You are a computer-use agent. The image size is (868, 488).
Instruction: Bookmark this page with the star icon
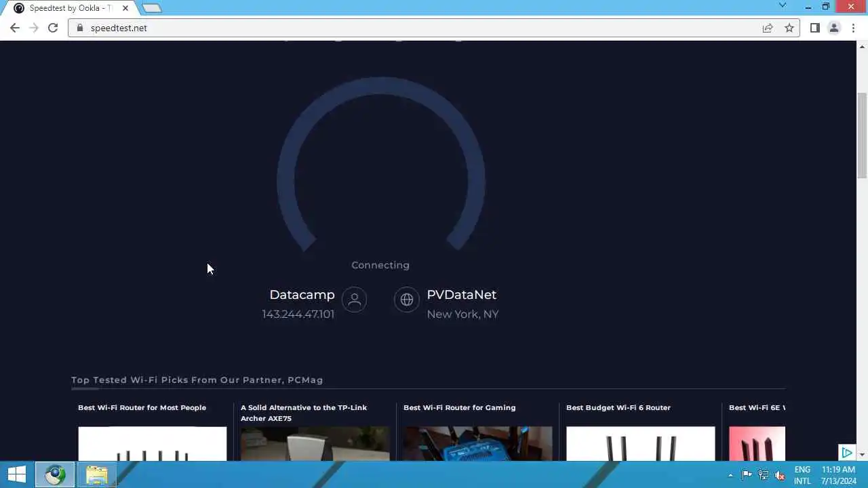click(x=789, y=28)
